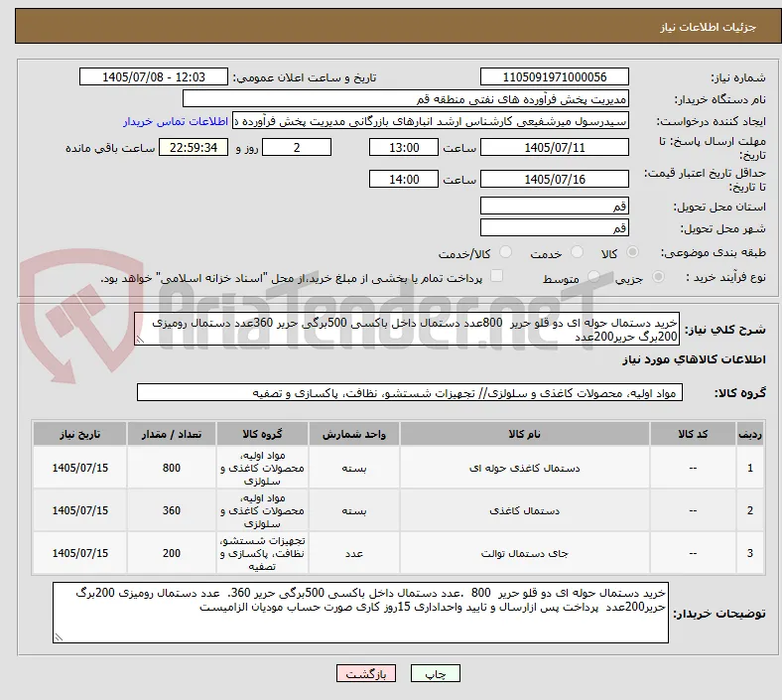Select the item name cell دستمال کاغذی in row 2
The width and height of the screenshot is (782, 700).
[525, 510]
